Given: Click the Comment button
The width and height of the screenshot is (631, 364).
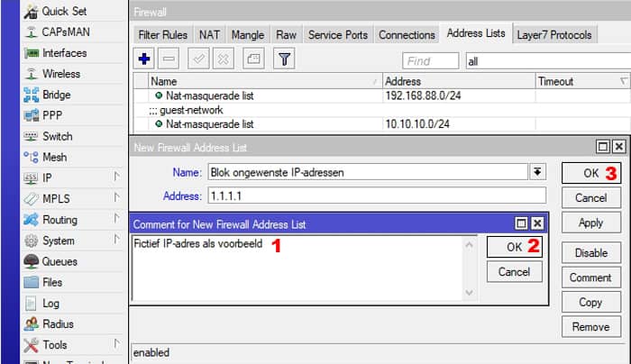Looking at the screenshot, I should (x=591, y=278).
